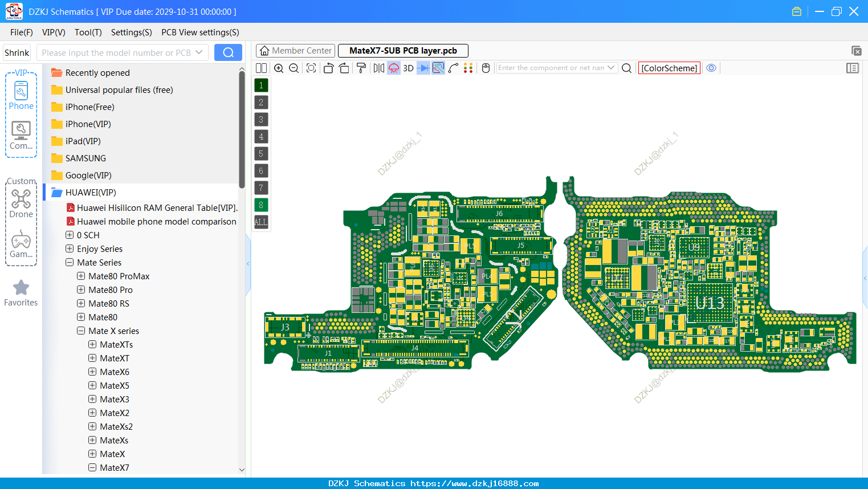Focus the model number search field
Image resolution: width=868 pixels, height=489 pixels.
tap(116, 52)
